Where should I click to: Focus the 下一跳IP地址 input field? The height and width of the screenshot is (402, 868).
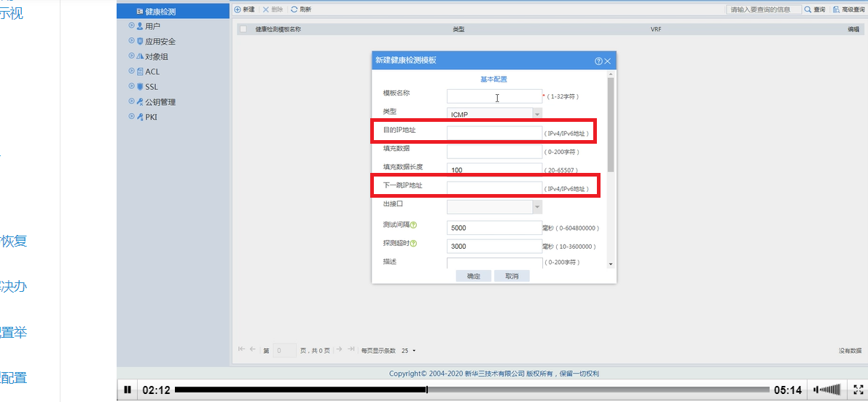pos(495,188)
